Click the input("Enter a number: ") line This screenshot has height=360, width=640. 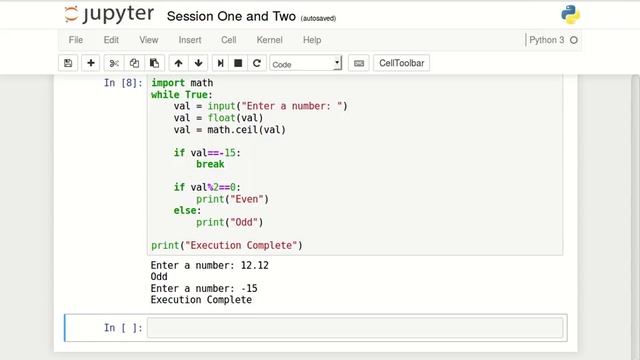click(260, 106)
